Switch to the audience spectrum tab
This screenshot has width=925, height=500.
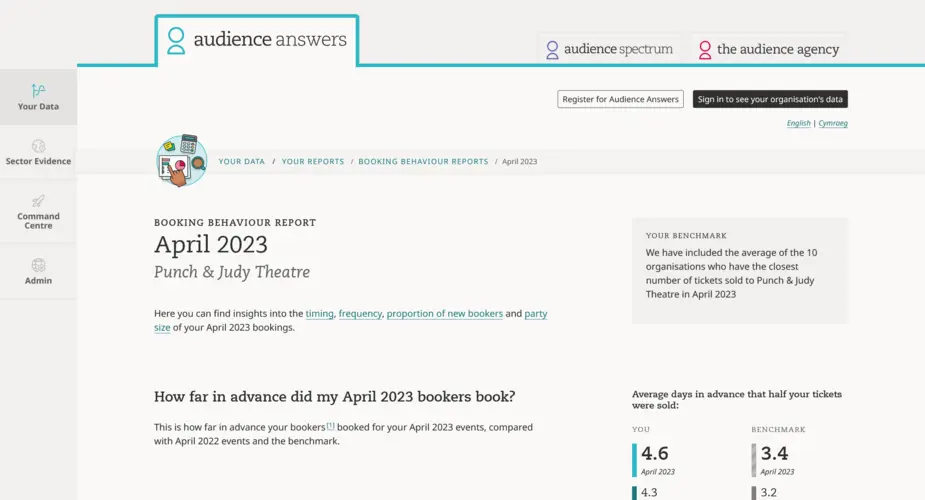click(x=609, y=49)
